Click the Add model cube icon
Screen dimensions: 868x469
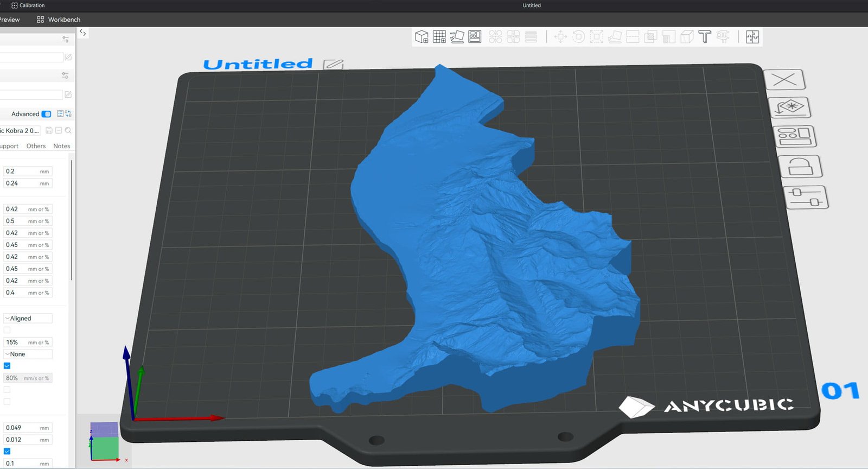[x=422, y=37]
